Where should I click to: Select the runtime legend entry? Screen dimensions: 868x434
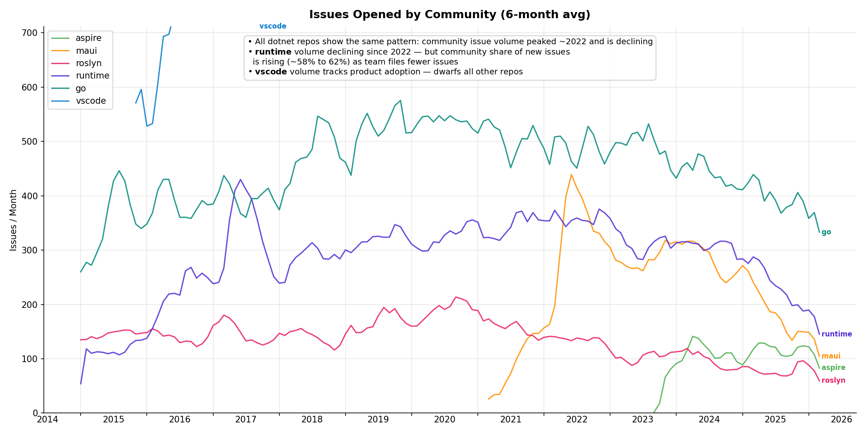click(x=92, y=75)
